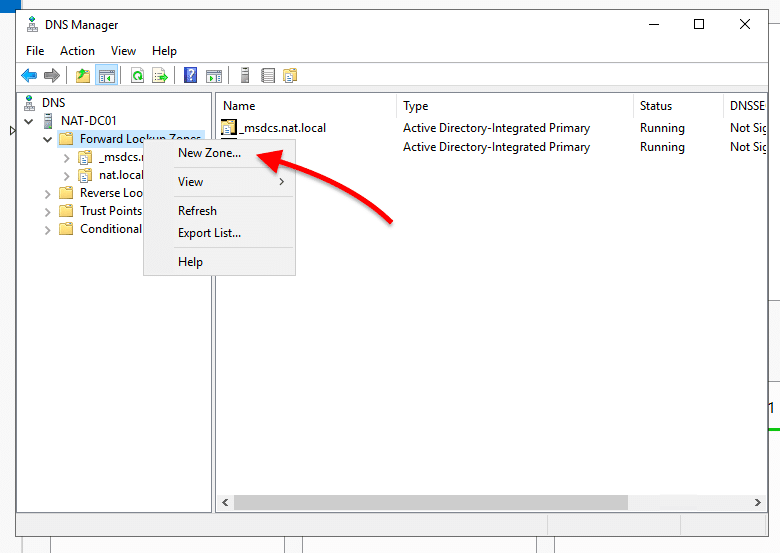This screenshot has width=780, height=553.
Task: Expand the Reverse Lookup Zones node
Action: coord(48,194)
